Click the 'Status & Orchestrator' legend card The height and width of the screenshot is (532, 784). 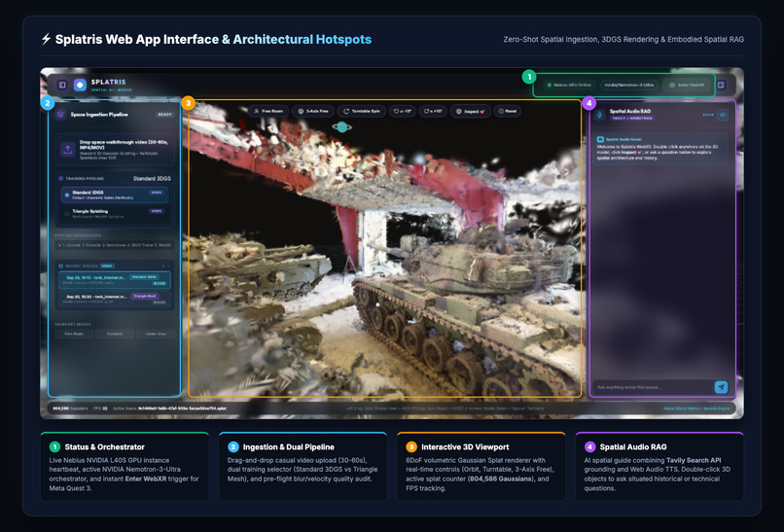125,467
